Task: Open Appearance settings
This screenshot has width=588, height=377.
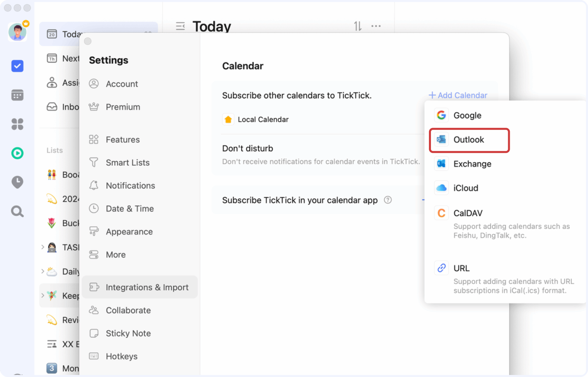Action: (x=140, y=232)
